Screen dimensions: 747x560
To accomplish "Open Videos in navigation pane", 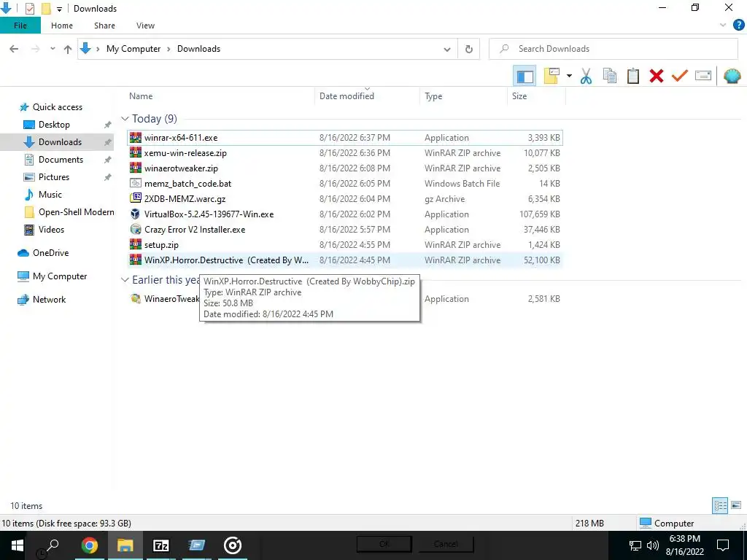I will point(51,230).
